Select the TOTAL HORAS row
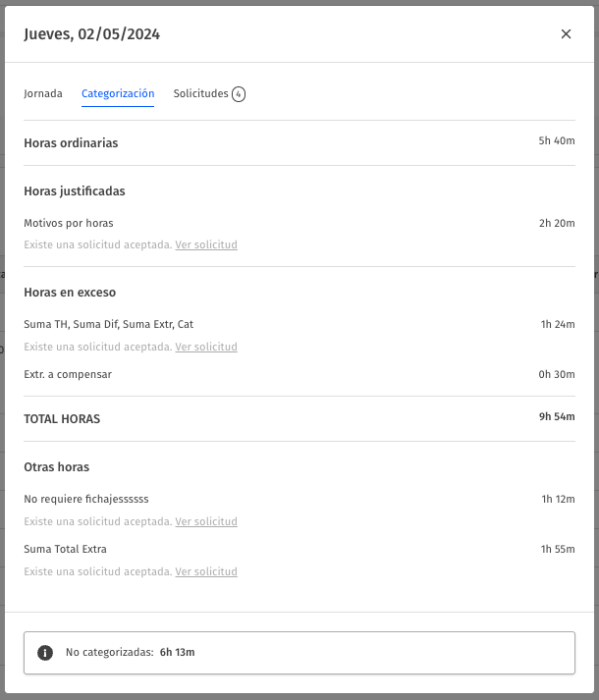This screenshot has width=599, height=700. [299, 419]
